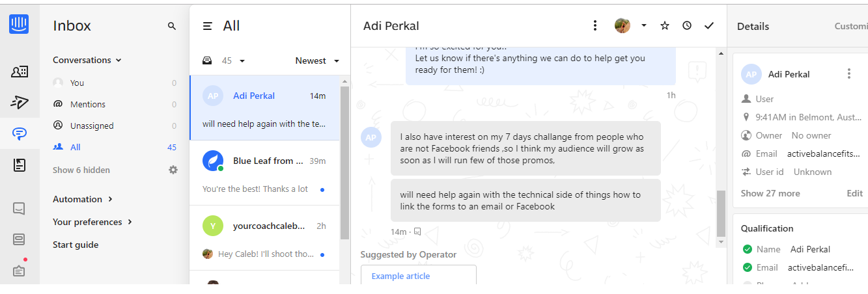Click the location pin icon for Belmont
The image size is (868, 294).
[746, 117]
